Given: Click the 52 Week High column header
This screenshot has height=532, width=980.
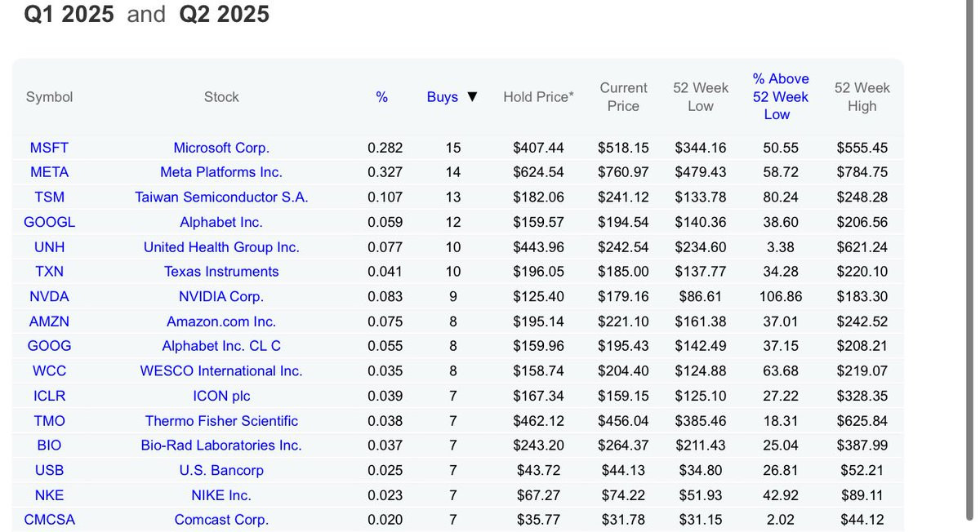Looking at the screenshot, I should pyautogui.click(x=862, y=96).
